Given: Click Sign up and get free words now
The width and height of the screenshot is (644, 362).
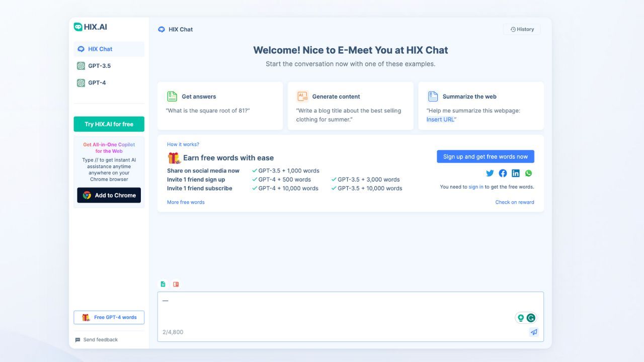Looking at the screenshot, I should pyautogui.click(x=485, y=156).
